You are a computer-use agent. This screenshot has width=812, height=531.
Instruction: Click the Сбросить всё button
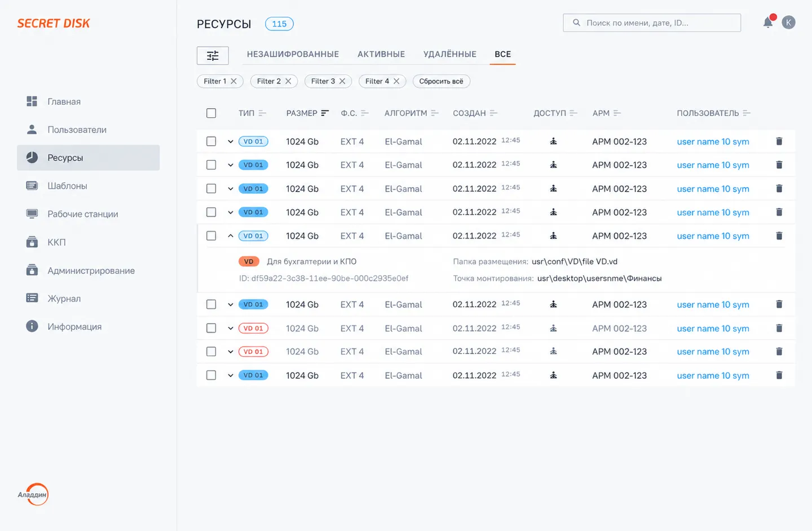[x=442, y=81]
